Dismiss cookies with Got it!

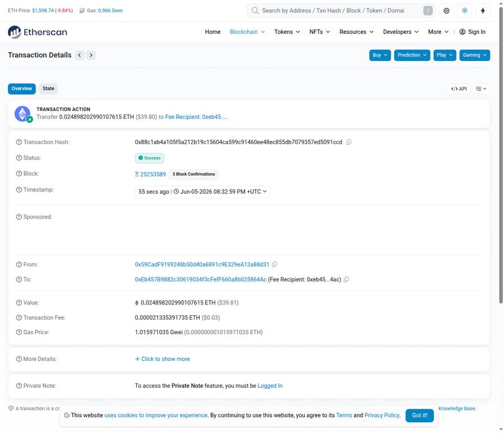pyautogui.click(x=419, y=416)
